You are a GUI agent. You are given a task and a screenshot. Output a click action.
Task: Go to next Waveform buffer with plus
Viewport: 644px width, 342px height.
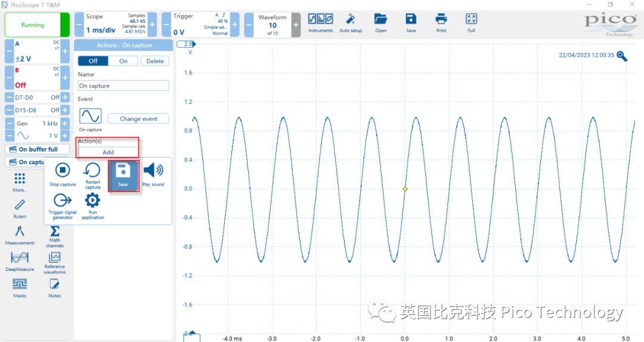click(296, 24)
